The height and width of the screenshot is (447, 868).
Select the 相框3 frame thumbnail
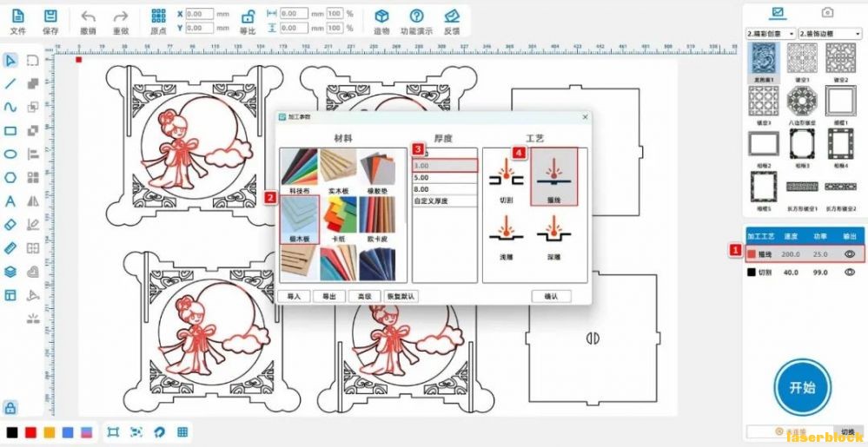pyautogui.click(x=802, y=144)
